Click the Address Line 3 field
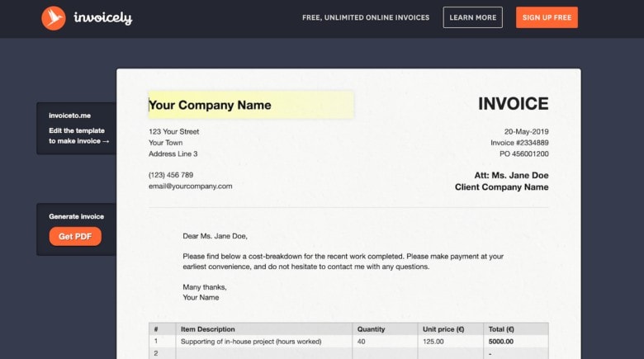 173,154
